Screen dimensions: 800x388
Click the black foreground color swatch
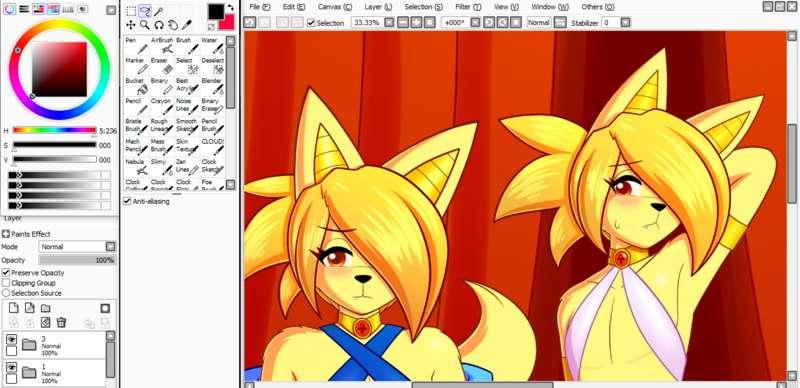tap(216, 11)
